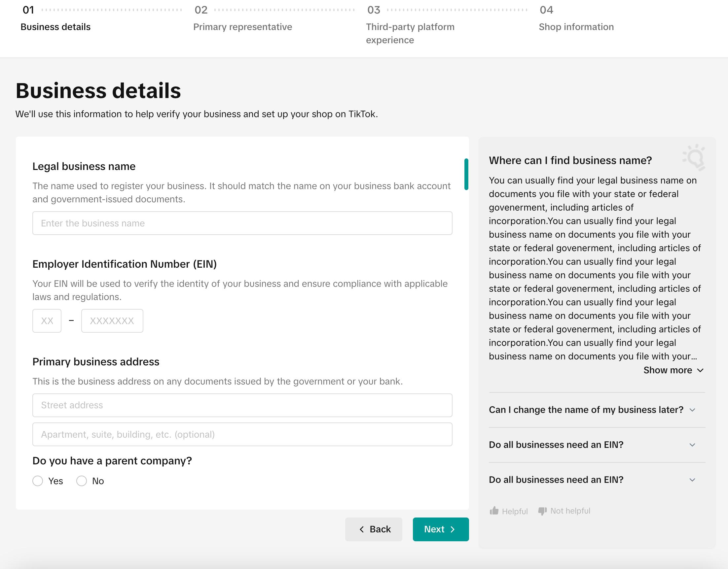Click the lightbulb tip icon

[694, 157]
